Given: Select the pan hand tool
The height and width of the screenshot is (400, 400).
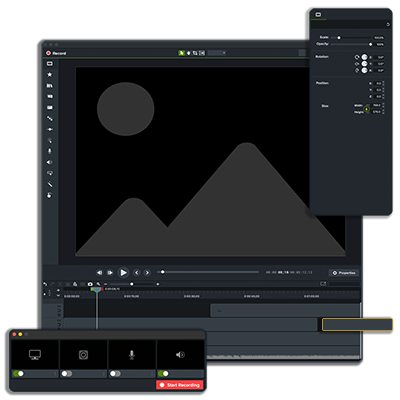Looking at the screenshot, I should [188, 53].
